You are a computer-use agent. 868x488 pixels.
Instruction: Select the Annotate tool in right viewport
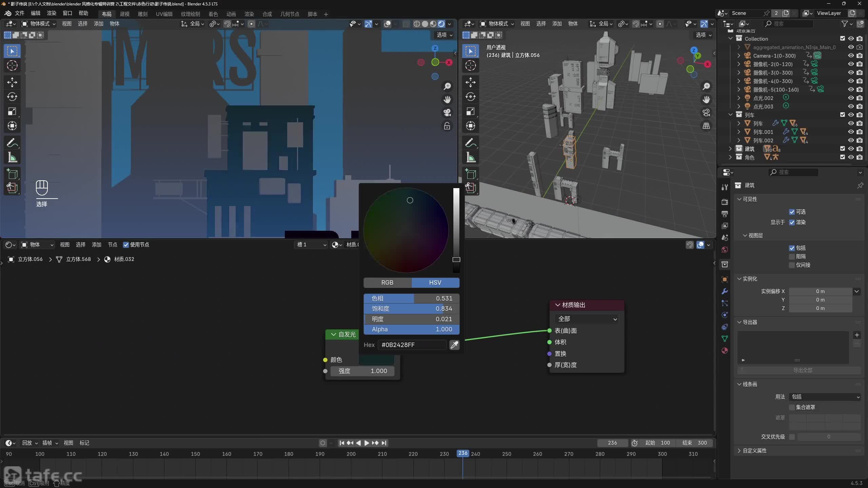coord(471,143)
